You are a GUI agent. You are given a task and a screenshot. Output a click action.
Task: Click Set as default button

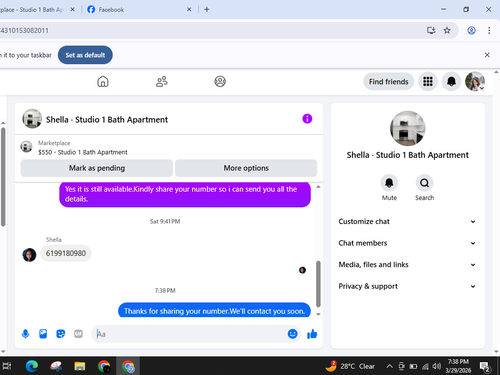[85, 55]
